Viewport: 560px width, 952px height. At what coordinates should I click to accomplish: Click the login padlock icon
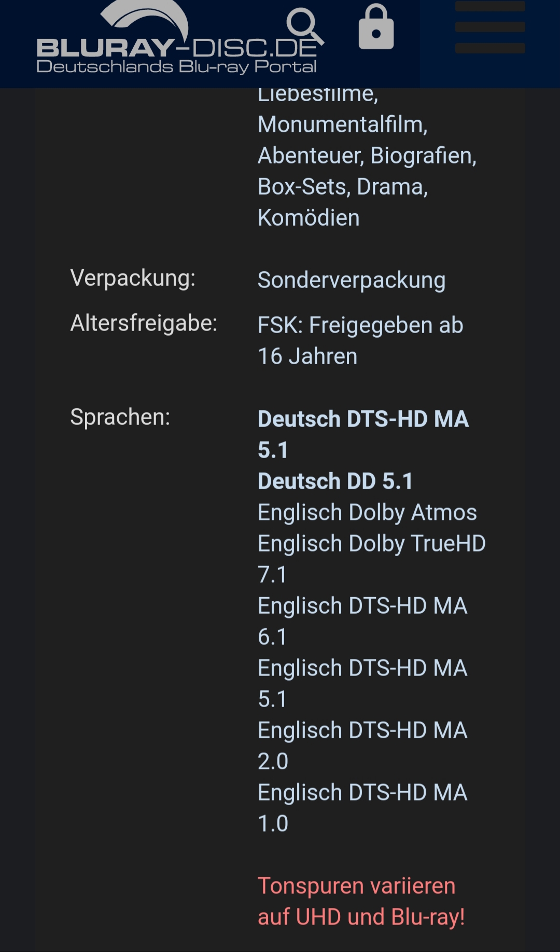pyautogui.click(x=376, y=27)
